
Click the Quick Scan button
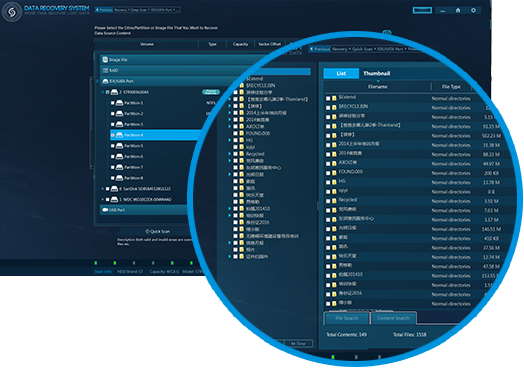158,231
